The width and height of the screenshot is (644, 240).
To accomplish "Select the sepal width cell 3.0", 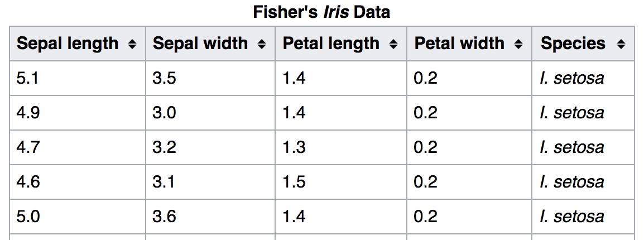I will pos(164,113).
